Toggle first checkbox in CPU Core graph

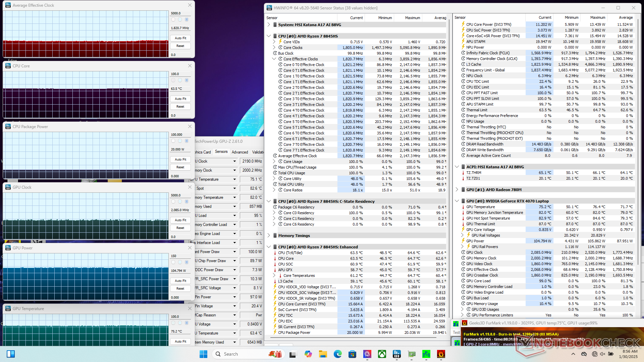pos(173,80)
